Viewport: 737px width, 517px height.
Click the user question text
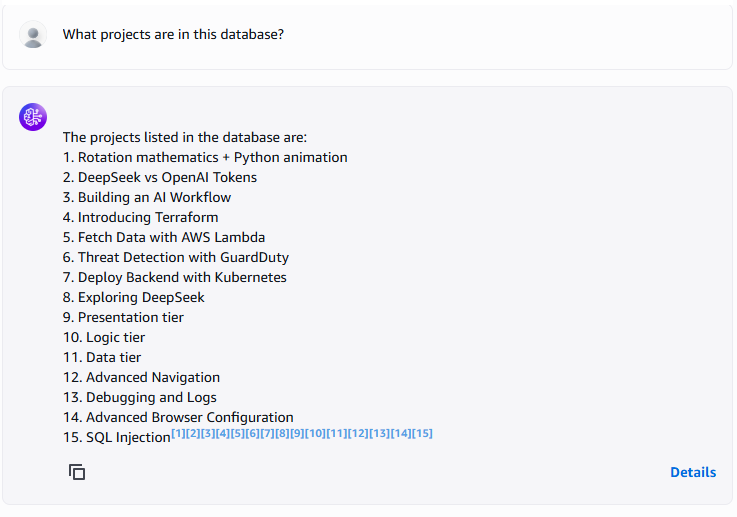click(173, 35)
